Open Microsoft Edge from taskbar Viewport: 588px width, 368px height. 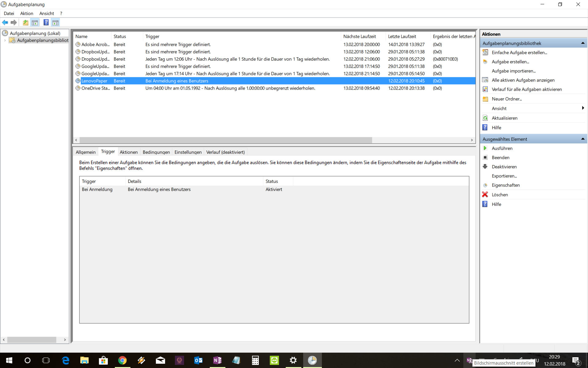click(66, 360)
